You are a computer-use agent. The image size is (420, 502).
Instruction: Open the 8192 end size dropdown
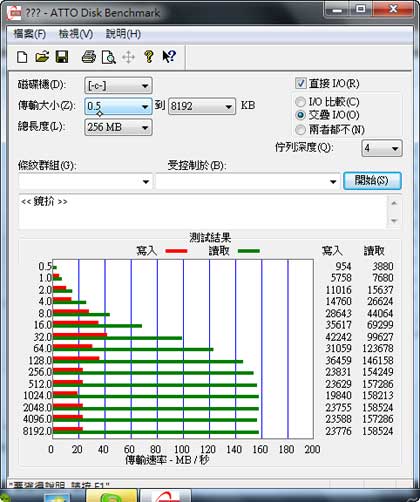pyautogui.click(x=202, y=106)
